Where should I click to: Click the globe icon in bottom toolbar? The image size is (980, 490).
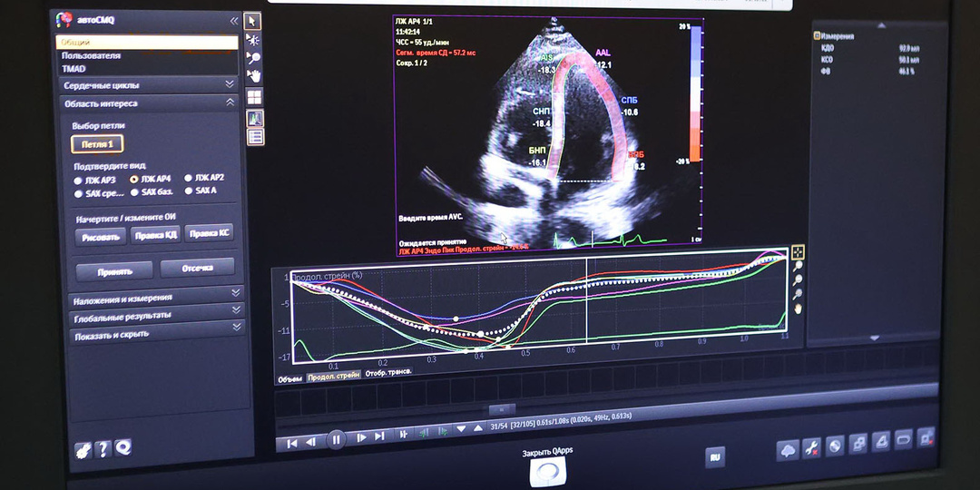(x=835, y=446)
